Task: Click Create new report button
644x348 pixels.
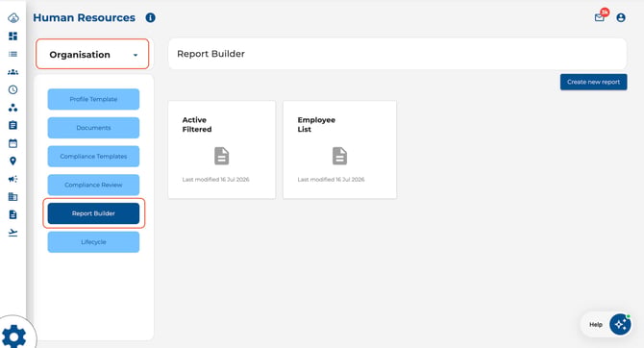Action: (x=593, y=82)
